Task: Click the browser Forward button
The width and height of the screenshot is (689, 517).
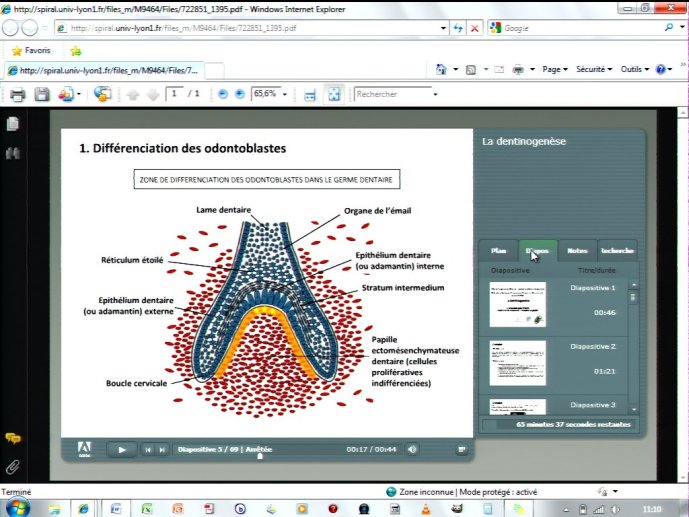Action: [x=29, y=28]
